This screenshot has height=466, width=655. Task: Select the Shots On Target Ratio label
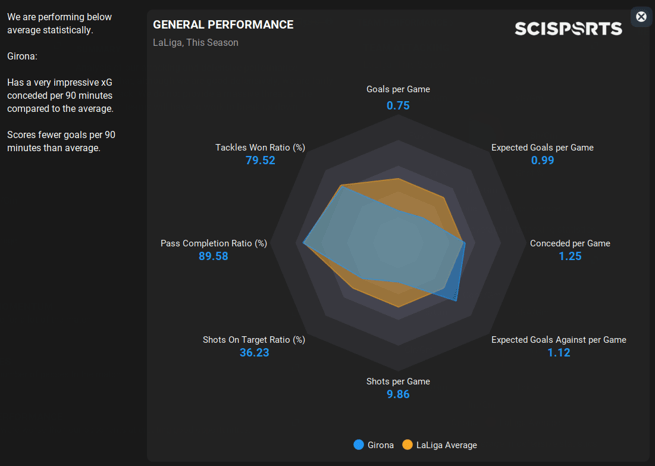254,340
